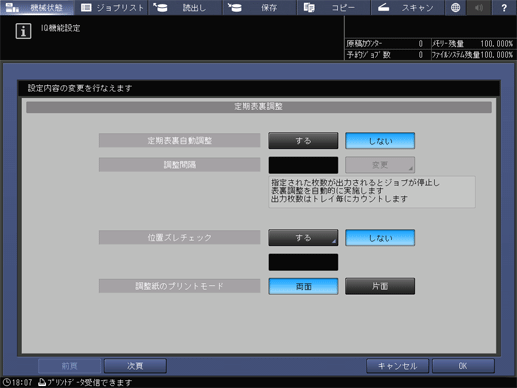Select しない for 定期表裏自動調整
The height and width of the screenshot is (388, 517).
coord(380,141)
